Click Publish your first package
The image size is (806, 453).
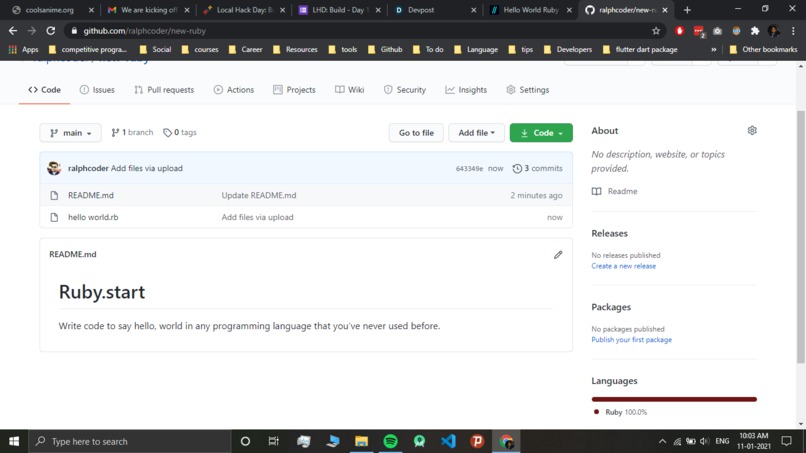tap(631, 339)
